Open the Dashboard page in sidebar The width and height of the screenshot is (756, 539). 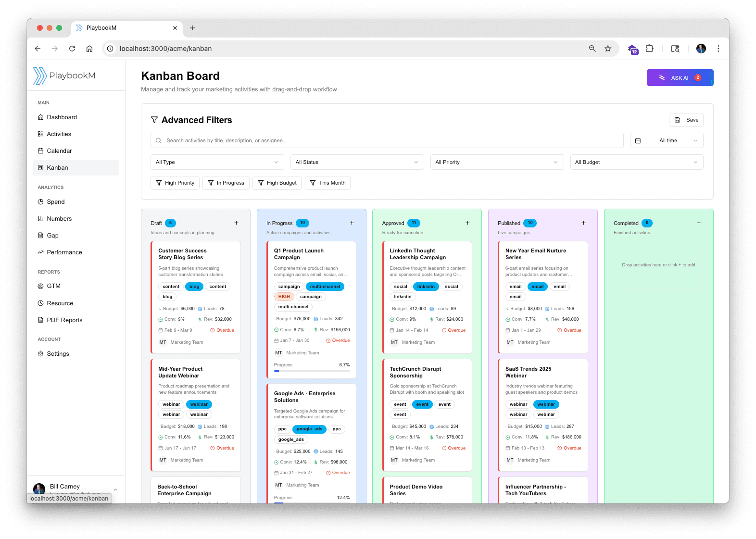click(x=76, y=117)
